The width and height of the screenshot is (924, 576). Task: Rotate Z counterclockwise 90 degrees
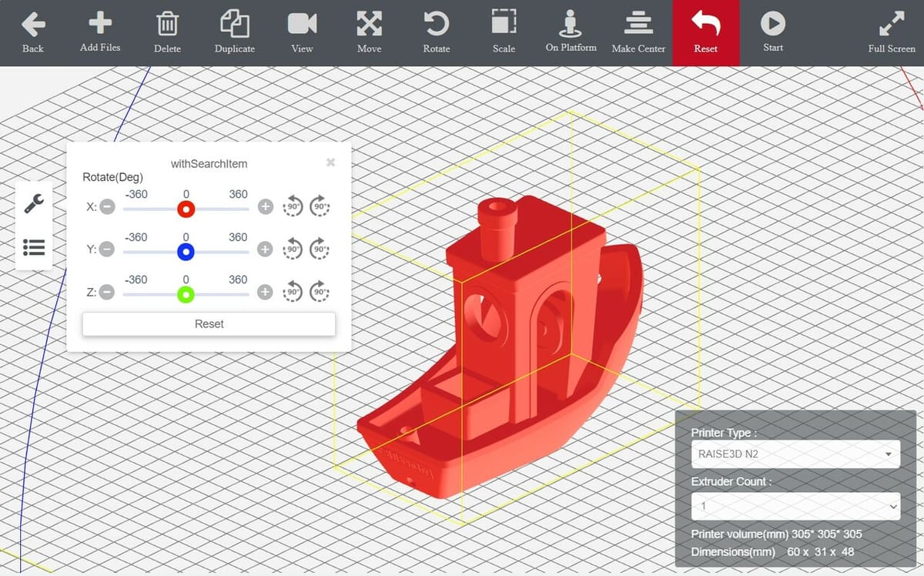[293, 292]
